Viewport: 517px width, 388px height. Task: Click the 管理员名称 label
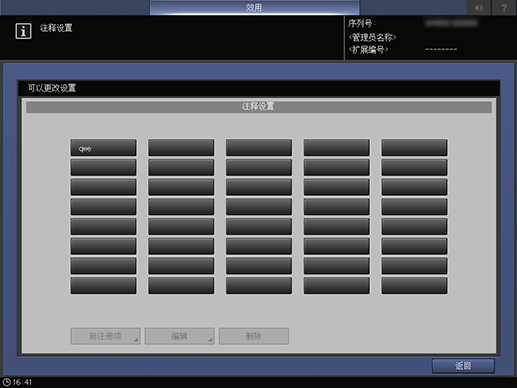pyautogui.click(x=372, y=37)
